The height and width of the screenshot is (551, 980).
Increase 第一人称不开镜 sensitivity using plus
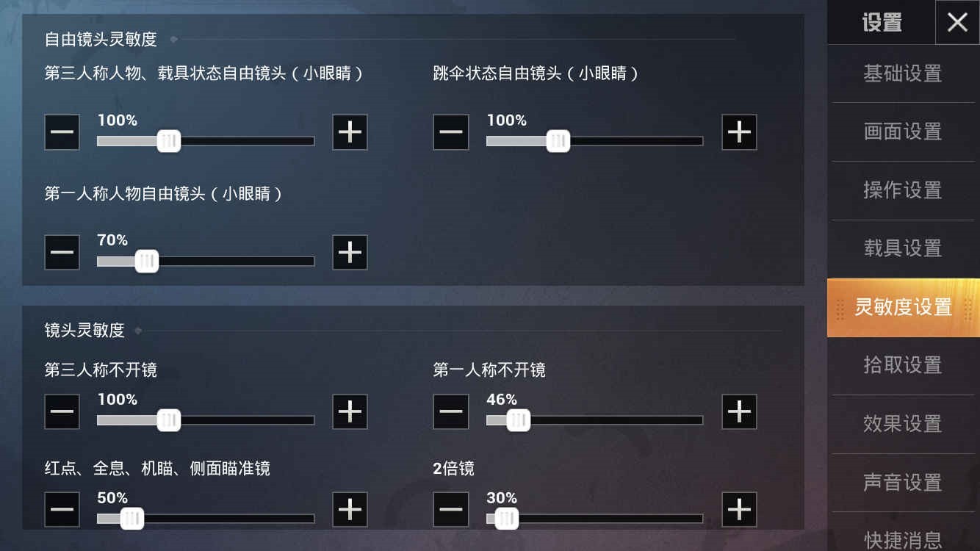tap(739, 412)
